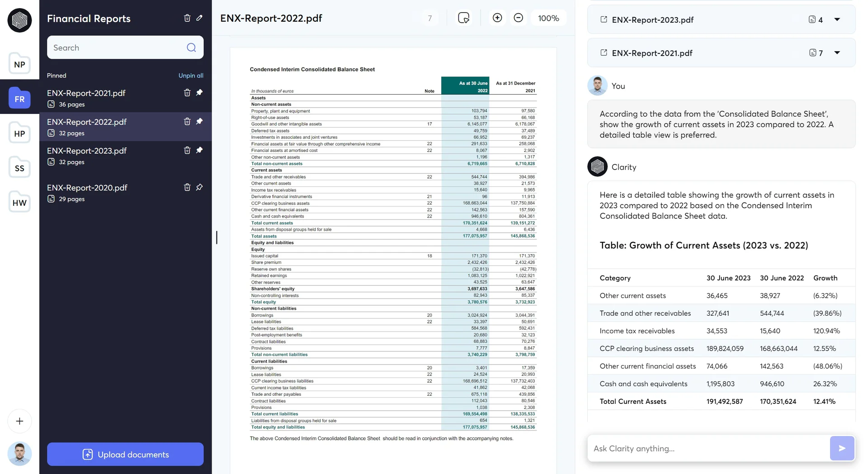868x474 pixels.
Task: Unpin ENX-Report-2022.pdf with its pin icon
Action: point(199,121)
